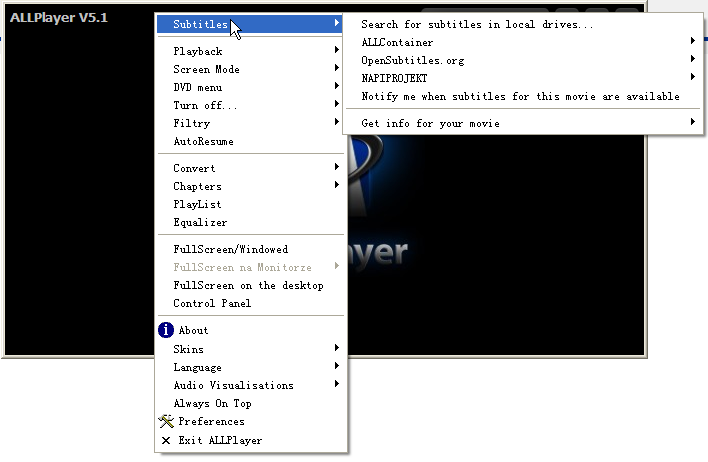This screenshot has width=708, height=462.
Task: Click the arrow beside NAPIPROJEKT
Action: [x=693, y=77]
